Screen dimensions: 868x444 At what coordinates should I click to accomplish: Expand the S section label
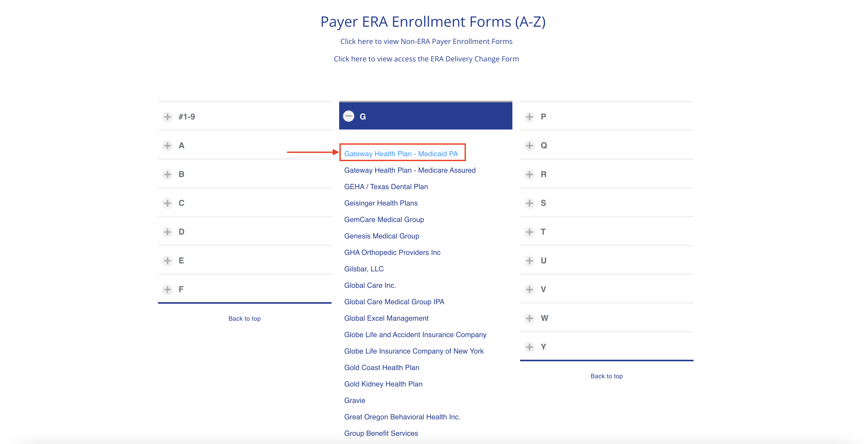[x=543, y=203]
